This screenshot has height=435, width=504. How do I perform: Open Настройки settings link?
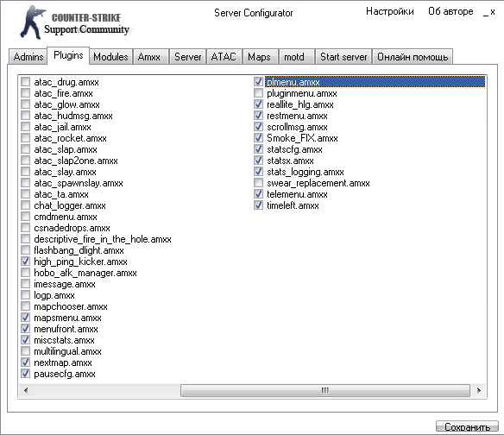click(389, 11)
